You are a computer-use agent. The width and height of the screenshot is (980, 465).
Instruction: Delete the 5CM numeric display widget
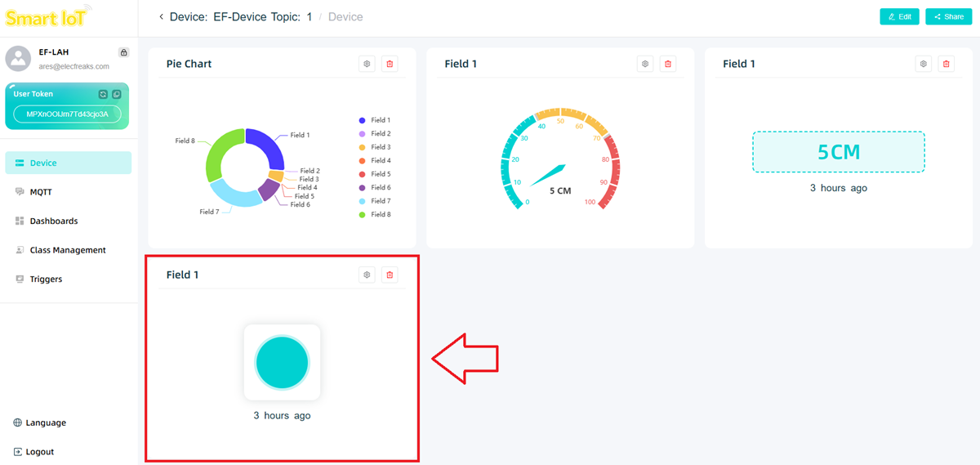947,64
